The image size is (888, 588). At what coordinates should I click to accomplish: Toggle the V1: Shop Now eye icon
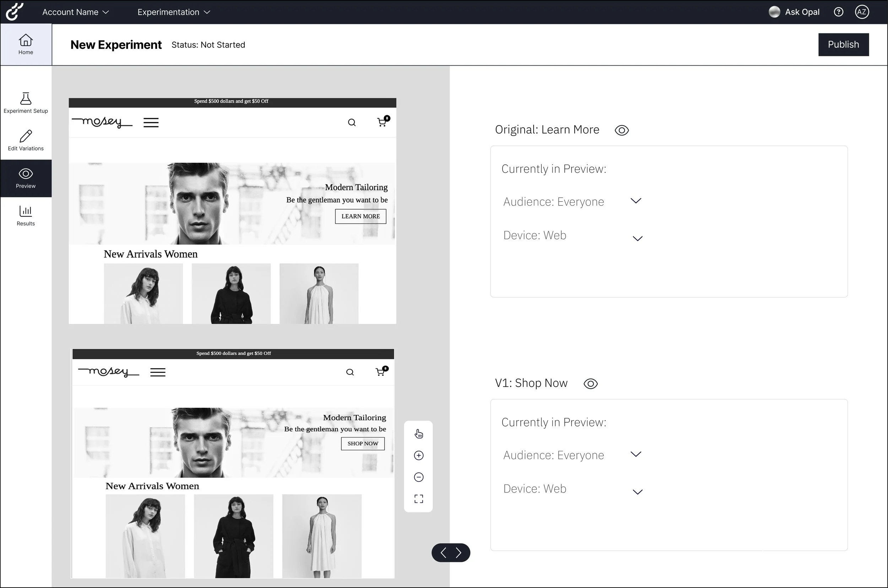click(590, 384)
